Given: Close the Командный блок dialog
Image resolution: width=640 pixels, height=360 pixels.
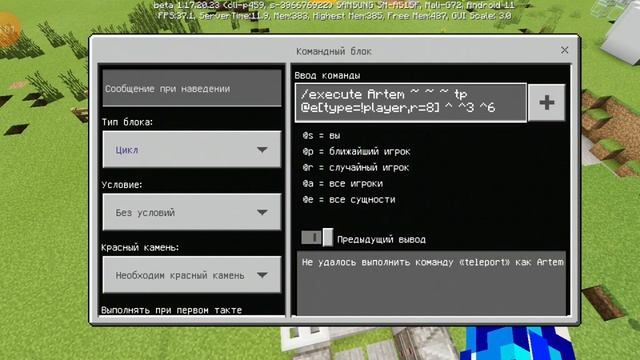Looking at the screenshot, I should click(564, 50).
